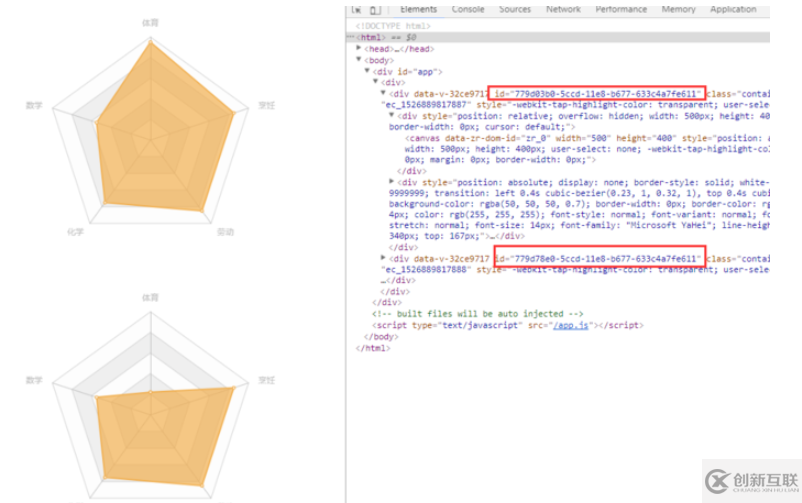The image size is (802, 503).
Task: Activate the inspect element picker icon
Action: coord(357,9)
